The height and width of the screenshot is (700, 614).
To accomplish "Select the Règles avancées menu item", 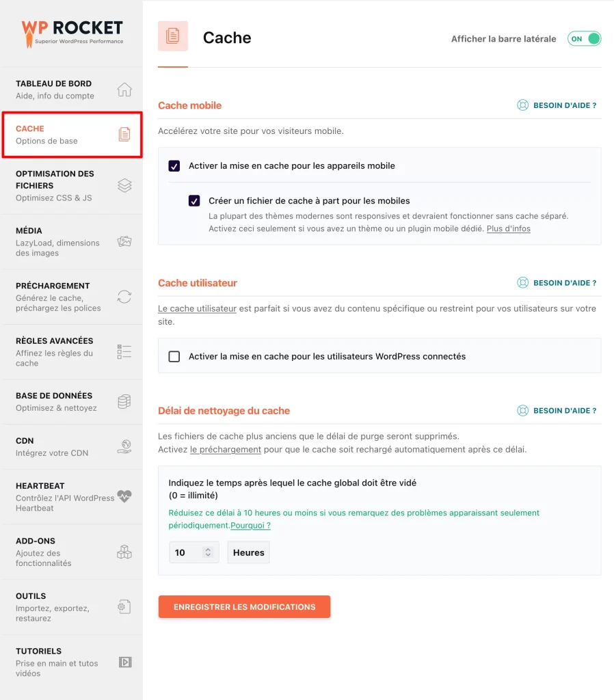I will point(72,352).
